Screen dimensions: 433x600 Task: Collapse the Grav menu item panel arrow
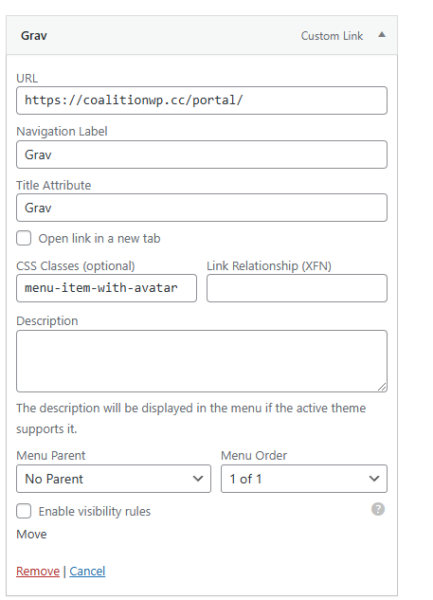(x=381, y=35)
